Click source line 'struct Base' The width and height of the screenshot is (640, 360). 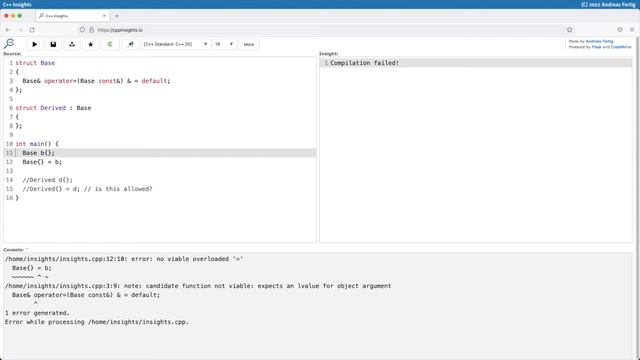click(x=35, y=63)
